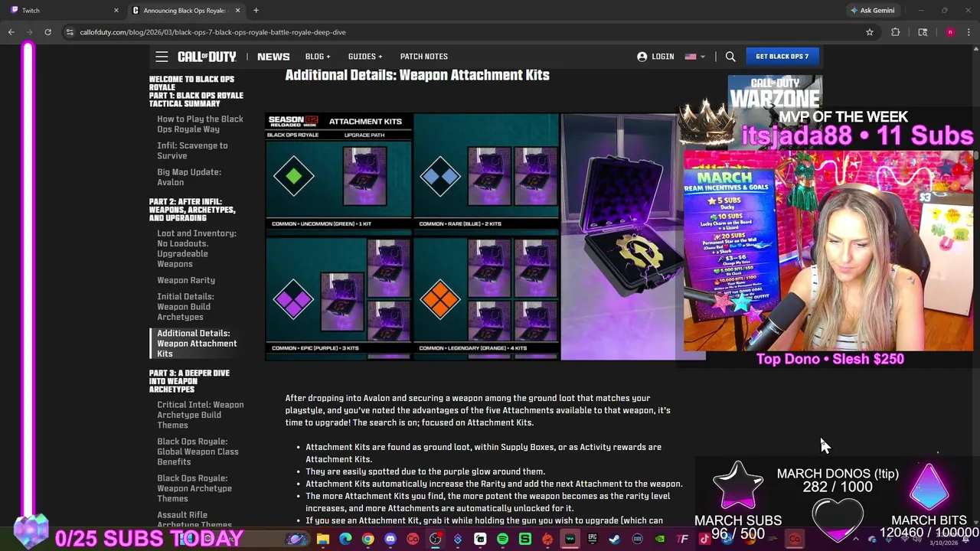This screenshot has width=980, height=551.
Task: Click the purple Epic rarity diamond
Action: point(294,299)
